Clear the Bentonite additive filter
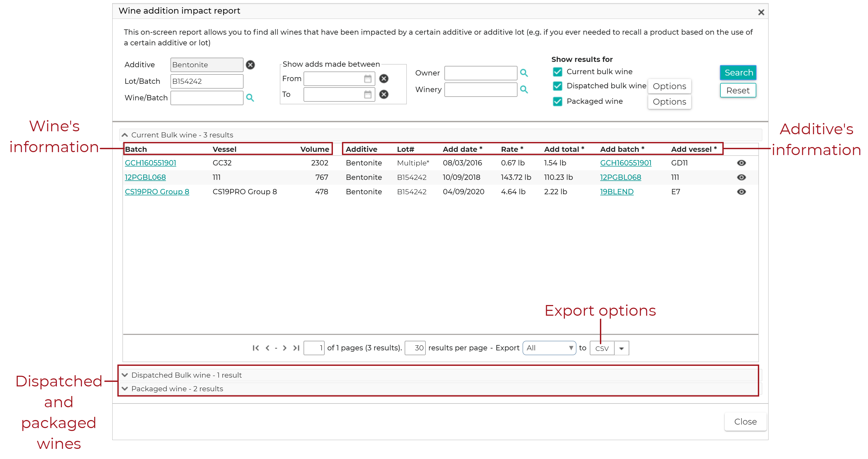 [251, 65]
